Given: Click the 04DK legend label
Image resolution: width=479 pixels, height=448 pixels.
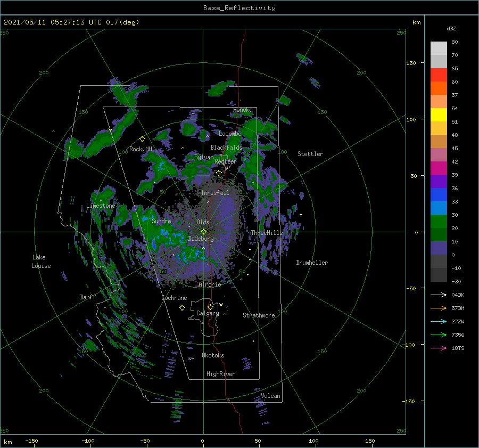Looking at the screenshot, I should [458, 295].
